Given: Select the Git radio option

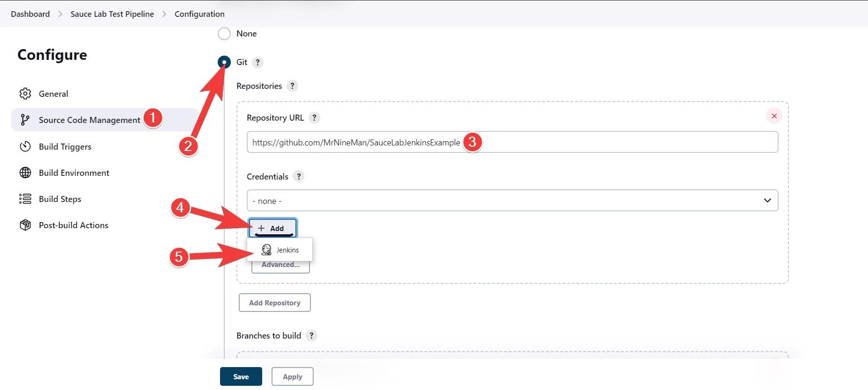Looking at the screenshot, I should [x=224, y=62].
